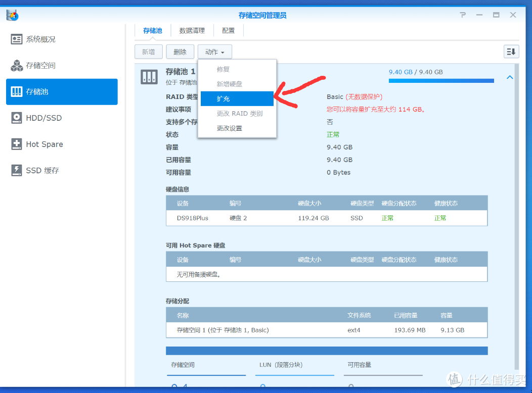The image size is (532, 393).
Task: Choose 修复 from the action menu
Action: [x=237, y=69]
